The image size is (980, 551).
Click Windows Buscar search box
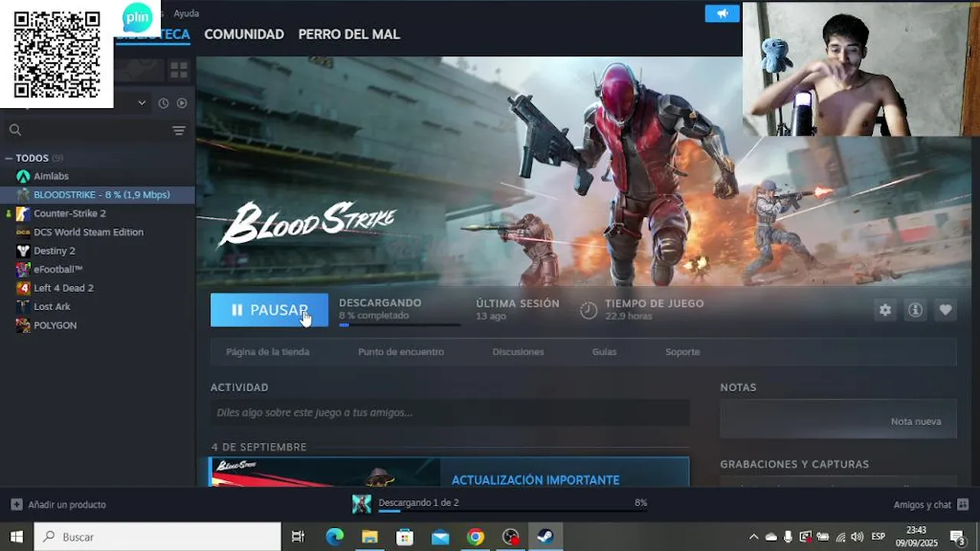click(x=158, y=537)
